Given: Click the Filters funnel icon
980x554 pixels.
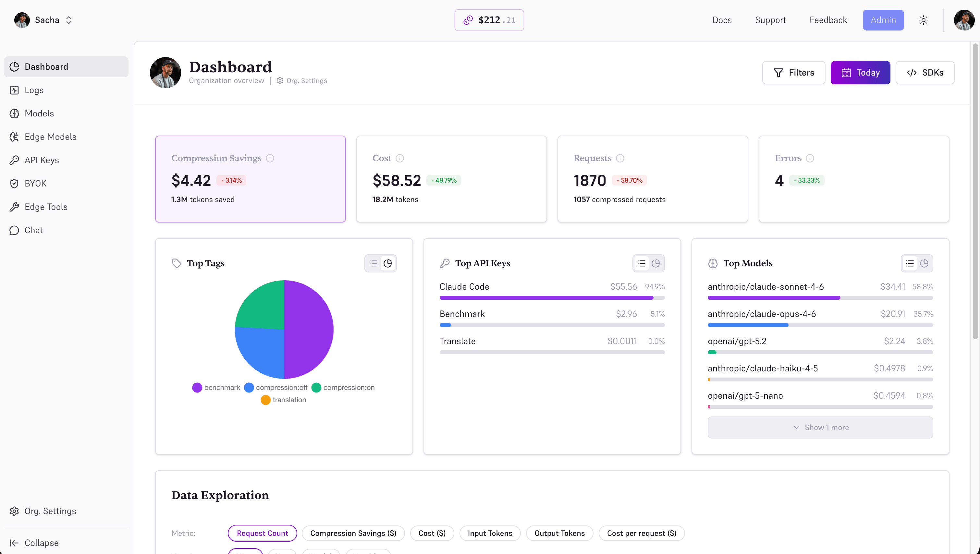Looking at the screenshot, I should [778, 73].
